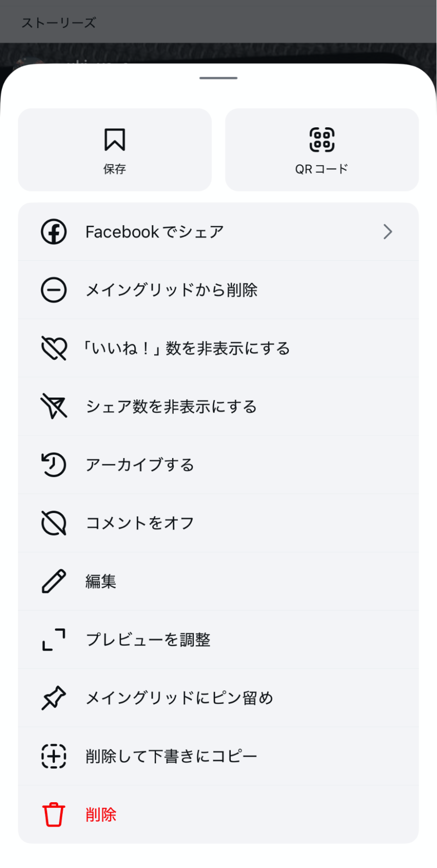The height and width of the screenshot is (868, 437).
Task: Tap the pushpin icon
Action: point(54,698)
